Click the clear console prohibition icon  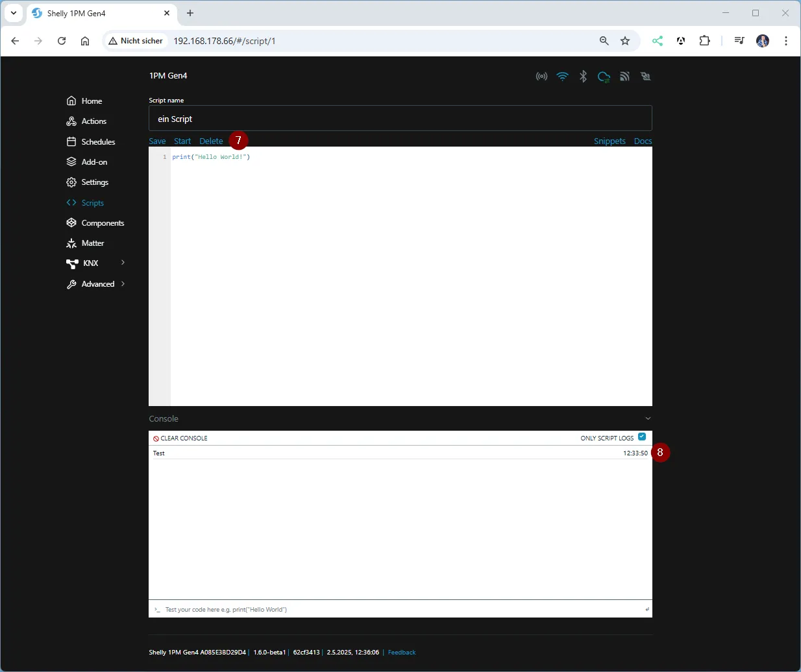pos(156,438)
